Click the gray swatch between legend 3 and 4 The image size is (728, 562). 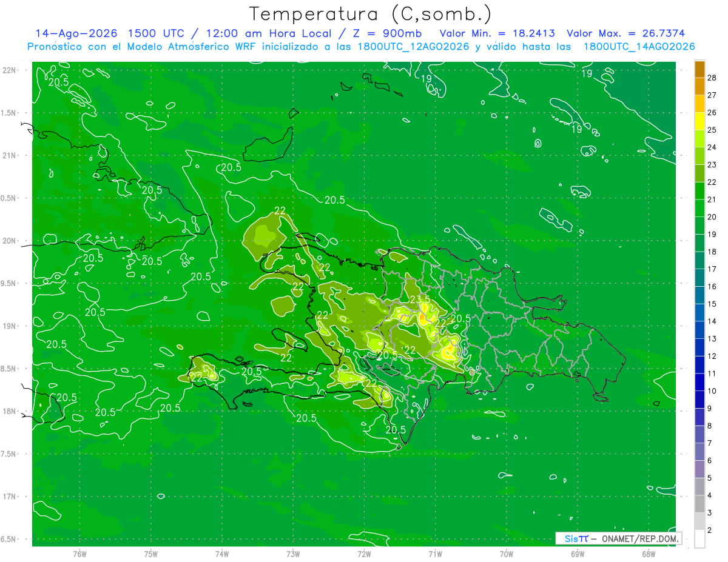(x=699, y=504)
